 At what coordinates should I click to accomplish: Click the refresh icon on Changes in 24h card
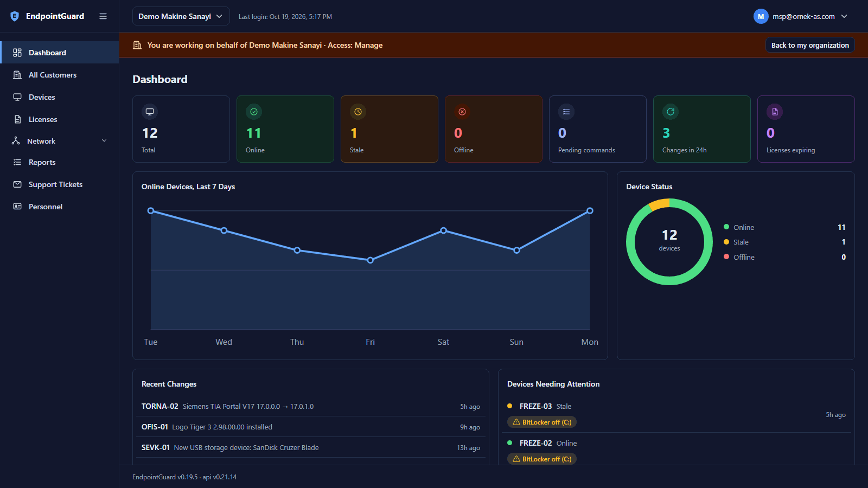tap(671, 112)
